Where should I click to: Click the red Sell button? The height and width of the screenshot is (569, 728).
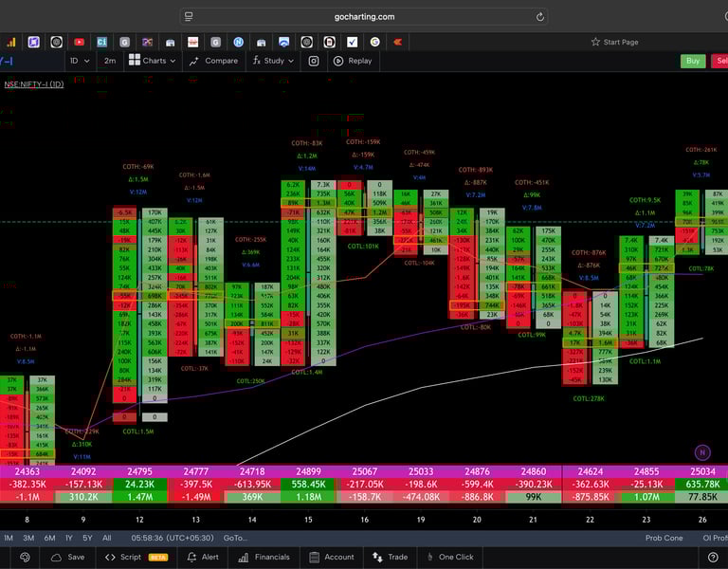[720, 61]
